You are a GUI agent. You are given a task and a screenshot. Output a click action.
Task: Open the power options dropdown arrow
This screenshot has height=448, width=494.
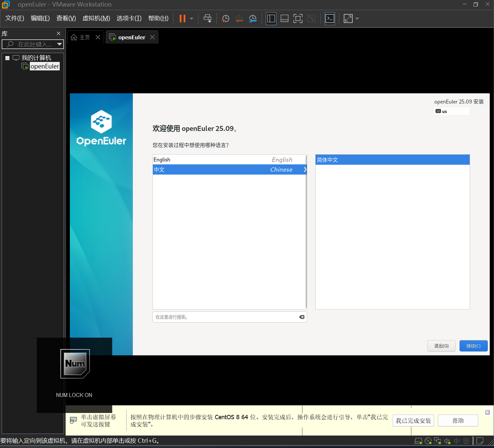(191, 19)
